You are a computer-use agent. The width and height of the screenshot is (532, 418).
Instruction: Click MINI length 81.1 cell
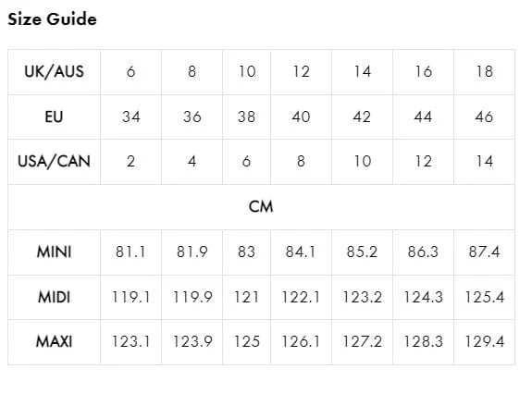[x=131, y=252]
